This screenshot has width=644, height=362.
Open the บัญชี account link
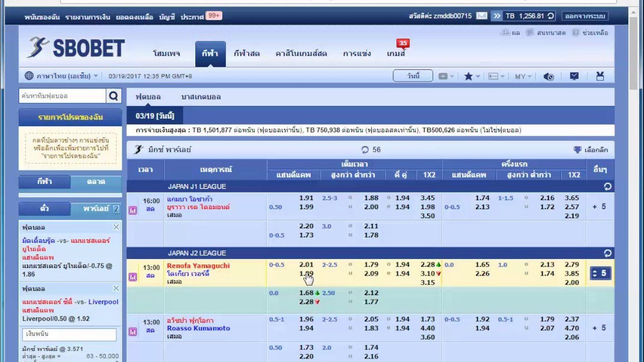(167, 17)
